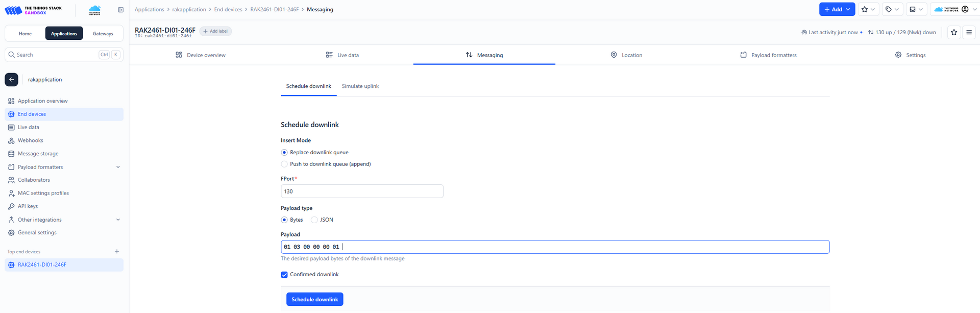
Task: Open Webhooks in the sidebar
Action: [x=30, y=140]
